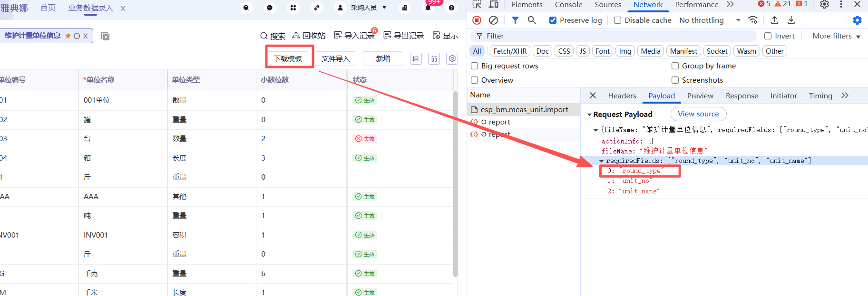This screenshot has width=868, height=296.
Task: Refresh the 维护计量单位信息 tab
Action: tap(77, 36)
